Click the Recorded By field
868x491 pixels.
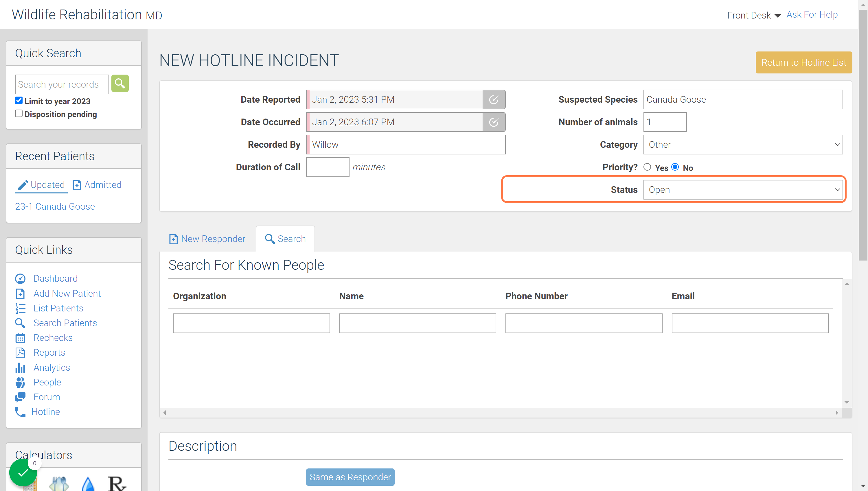pos(405,145)
